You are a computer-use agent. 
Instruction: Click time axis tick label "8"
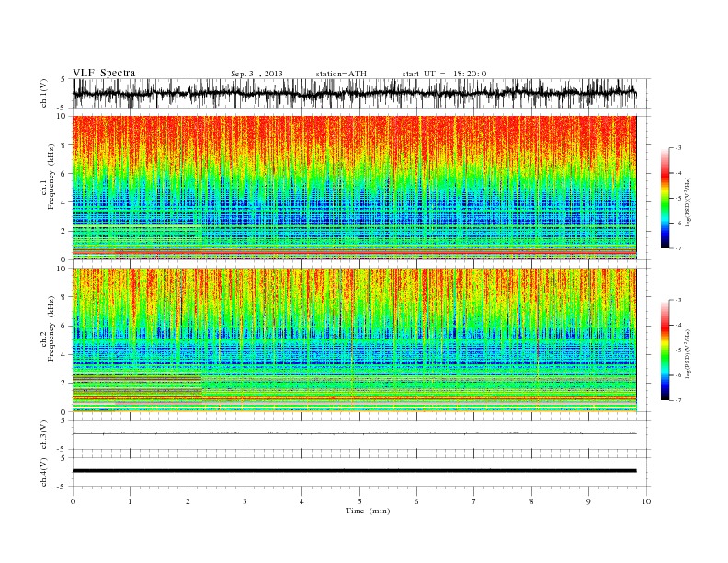(531, 501)
